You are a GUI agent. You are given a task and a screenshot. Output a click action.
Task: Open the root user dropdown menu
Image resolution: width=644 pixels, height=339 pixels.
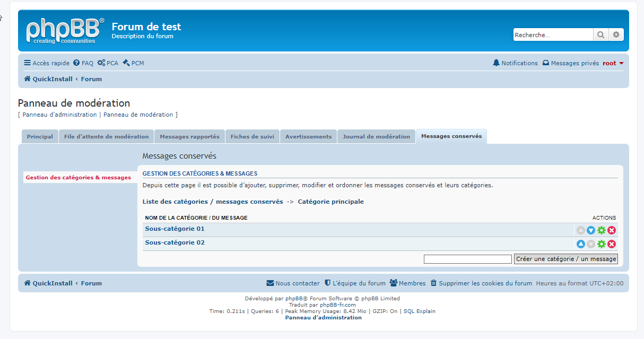point(613,63)
